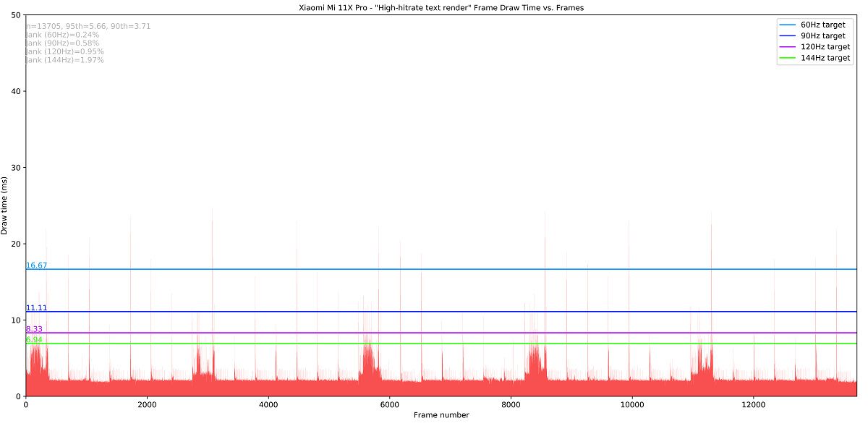Click the "12000" frame number tick

pyautogui.click(x=754, y=404)
